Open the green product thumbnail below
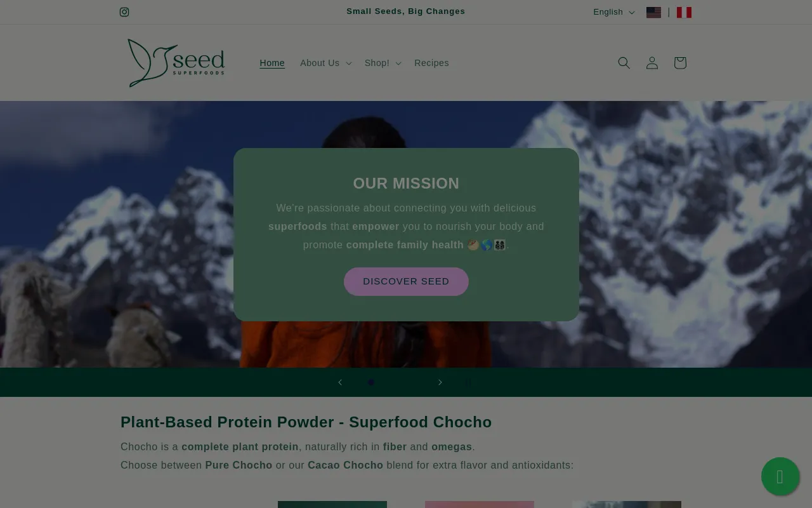 click(x=332, y=504)
